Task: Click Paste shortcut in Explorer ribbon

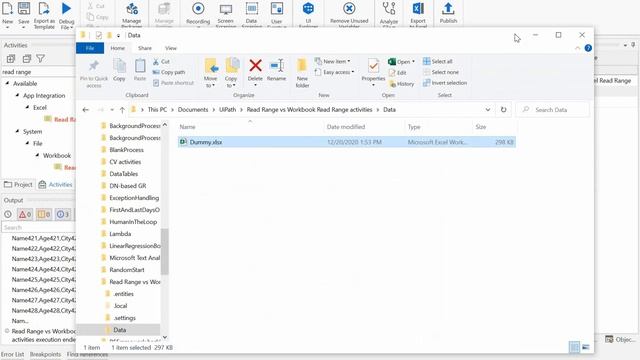Action: 173,83
